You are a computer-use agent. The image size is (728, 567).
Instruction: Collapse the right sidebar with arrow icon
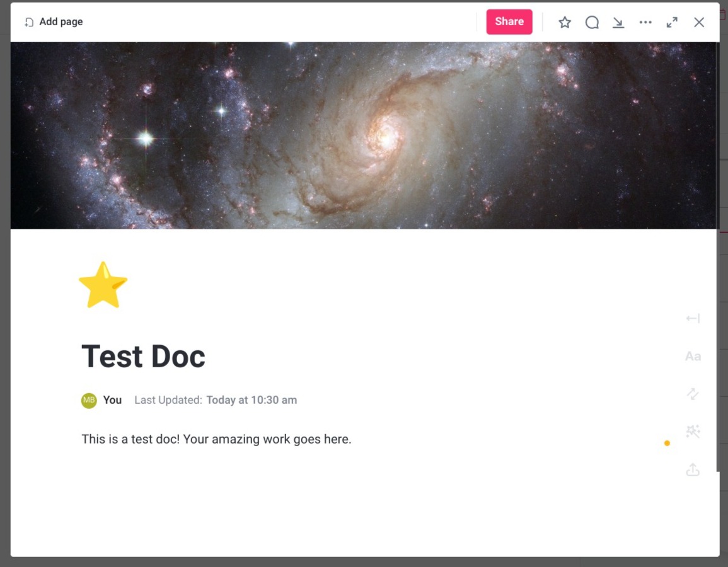point(693,318)
